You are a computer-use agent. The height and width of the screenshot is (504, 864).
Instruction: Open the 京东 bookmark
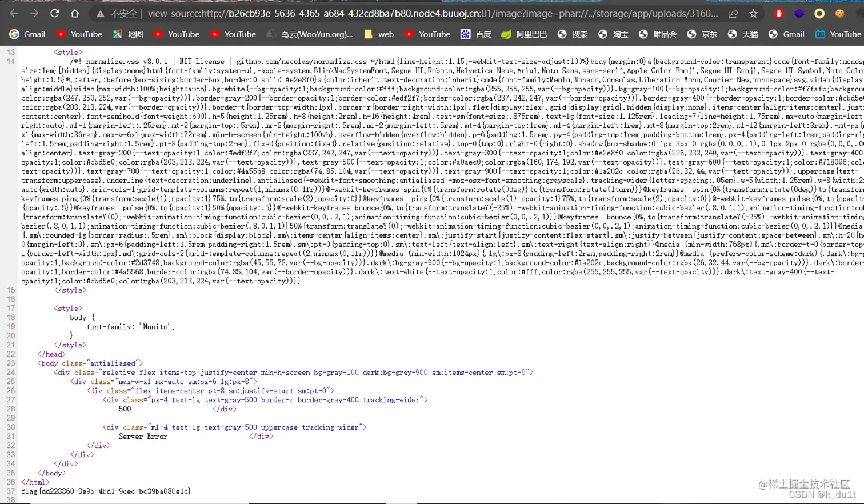pos(702,34)
